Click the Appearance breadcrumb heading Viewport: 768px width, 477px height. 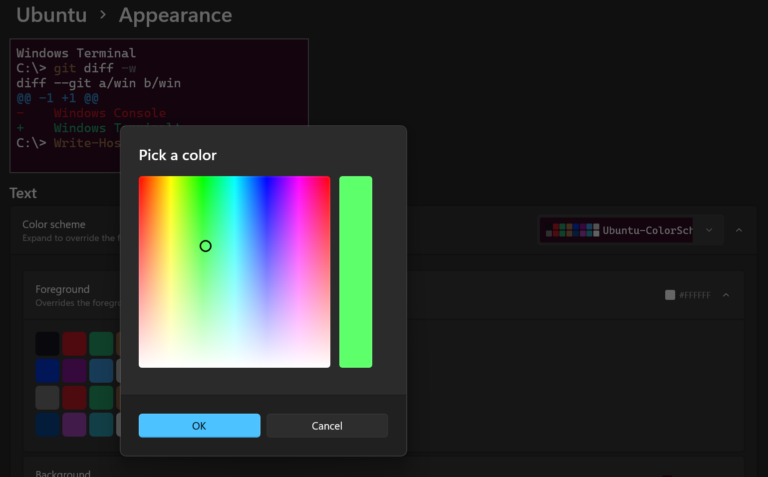(175, 15)
